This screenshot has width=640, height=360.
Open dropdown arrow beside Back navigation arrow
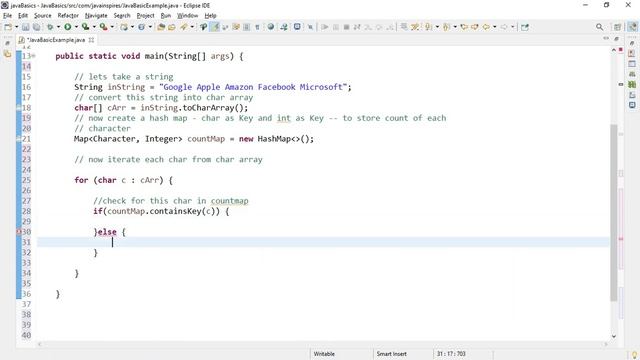pyautogui.click(x=495, y=27)
